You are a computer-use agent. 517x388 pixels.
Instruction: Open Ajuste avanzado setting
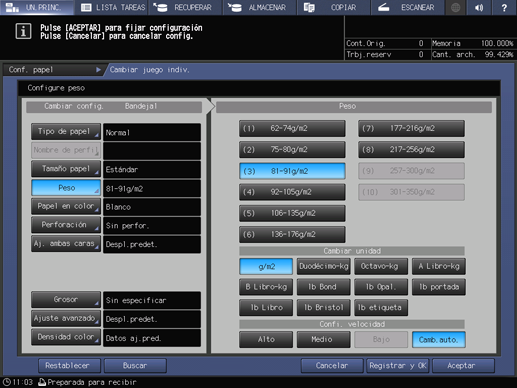point(66,318)
